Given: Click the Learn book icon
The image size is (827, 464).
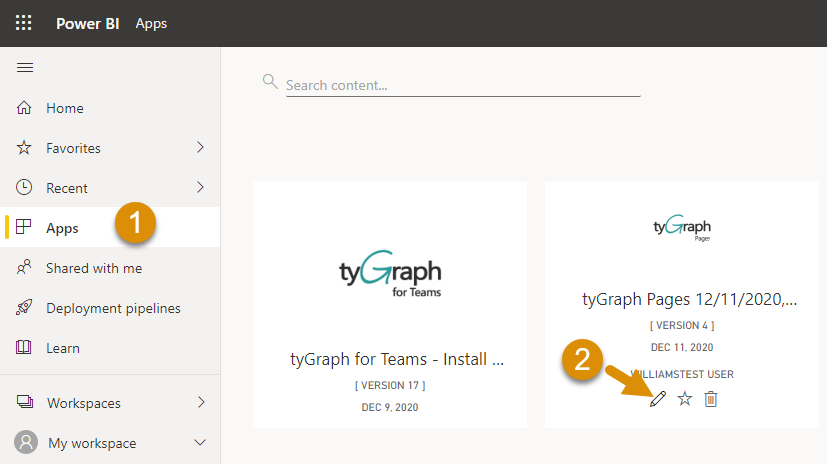Looking at the screenshot, I should pyautogui.click(x=25, y=348).
